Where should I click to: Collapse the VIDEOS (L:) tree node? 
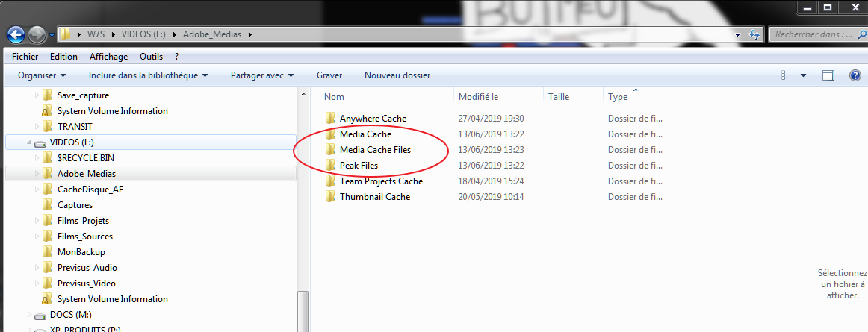tap(29, 142)
